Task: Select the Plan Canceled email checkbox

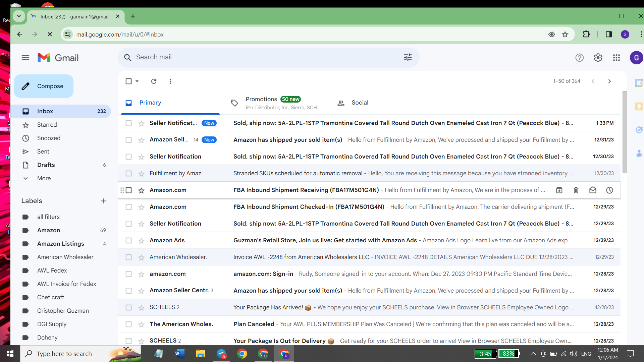Action: (x=128, y=324)
